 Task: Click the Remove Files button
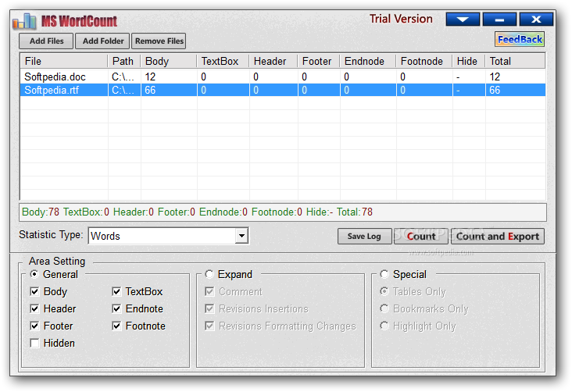(x=159, y=41)
